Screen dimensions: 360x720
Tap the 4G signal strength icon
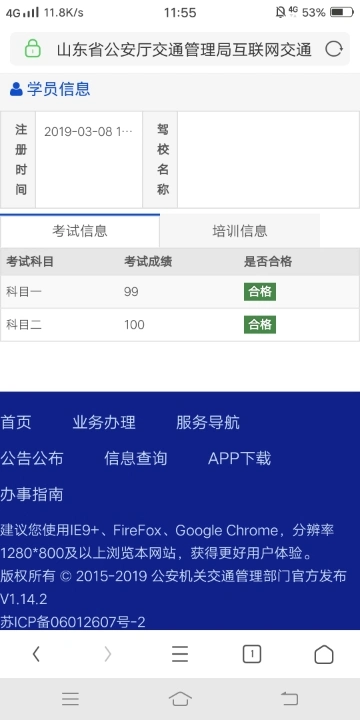(22, 12)
